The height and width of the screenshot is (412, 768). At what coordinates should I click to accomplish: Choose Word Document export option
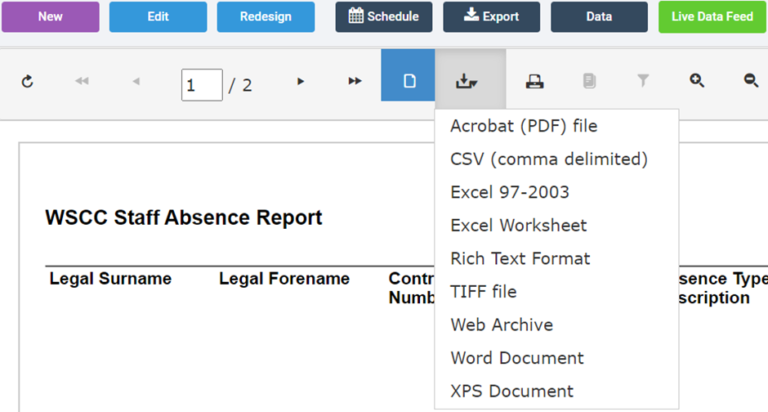click(x=516, y=357)
